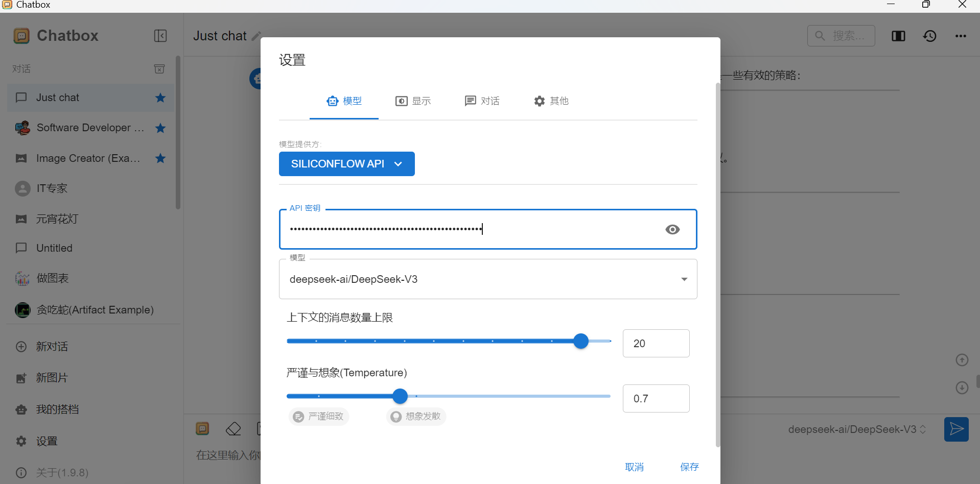
Task: Choose the 想象发散 temperature preset
Action: click(x=416, y=417)
